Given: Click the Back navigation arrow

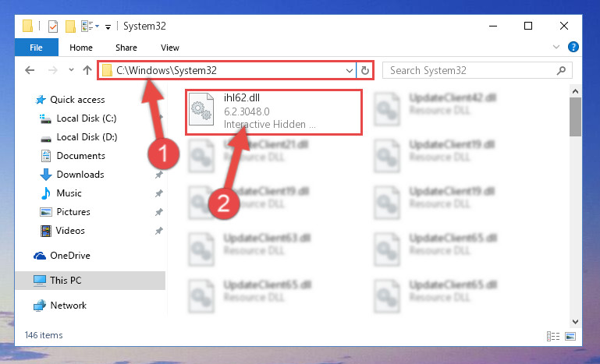Looking at the screenshot, I should click(30, 70).
